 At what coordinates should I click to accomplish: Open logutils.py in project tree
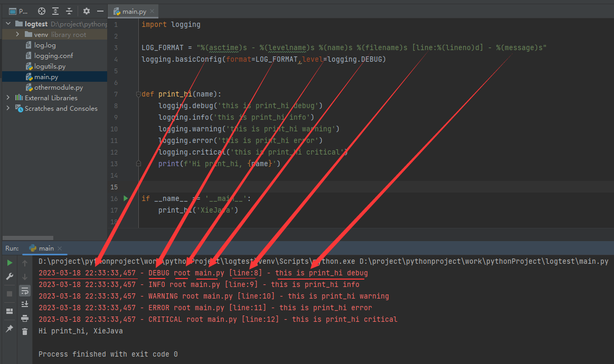[50, 66]
